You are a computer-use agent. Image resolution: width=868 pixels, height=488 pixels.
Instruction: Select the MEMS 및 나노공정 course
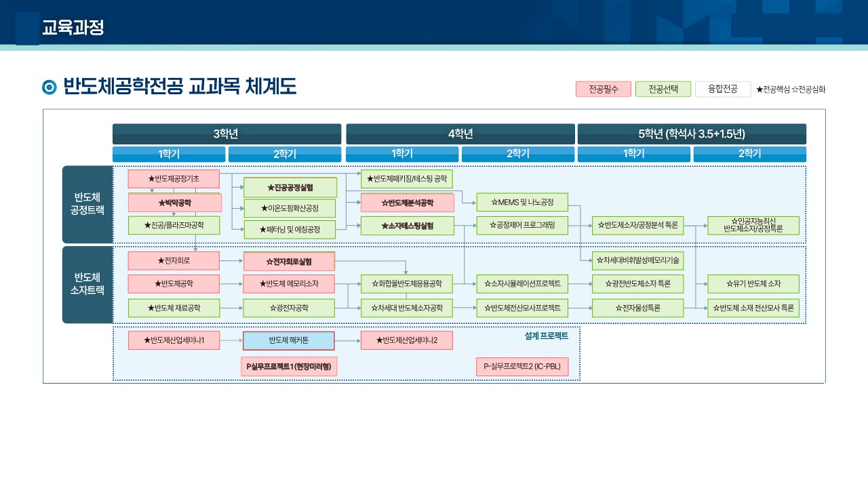point(522,202)
